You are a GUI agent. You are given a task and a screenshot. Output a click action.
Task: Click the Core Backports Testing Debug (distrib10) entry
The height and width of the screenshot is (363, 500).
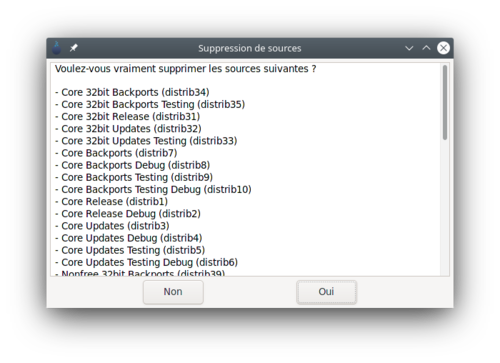[153, 190]
